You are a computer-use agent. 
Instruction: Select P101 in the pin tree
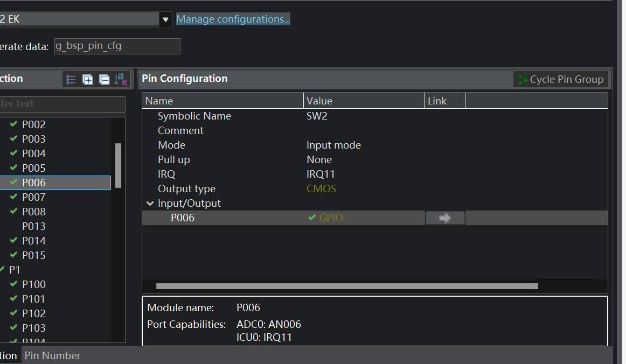coord(34,299)
